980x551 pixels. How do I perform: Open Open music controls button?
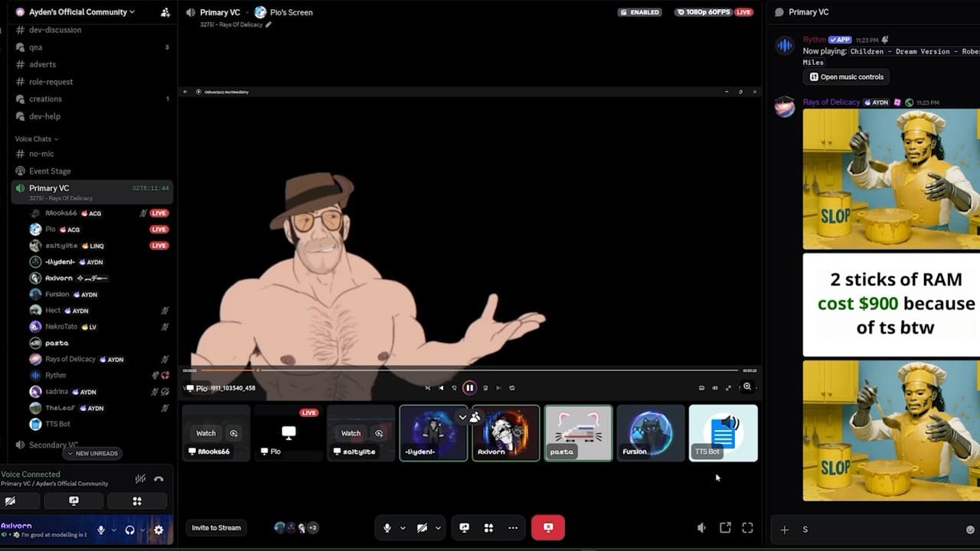847,77
